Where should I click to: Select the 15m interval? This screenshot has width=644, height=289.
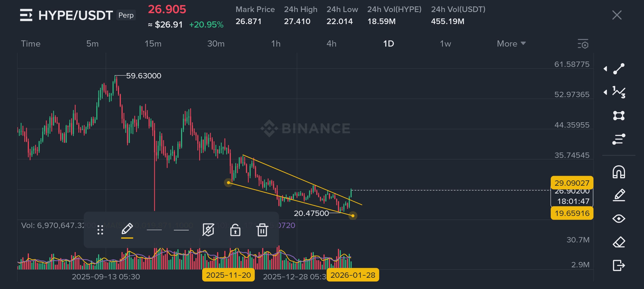(153, 44)
